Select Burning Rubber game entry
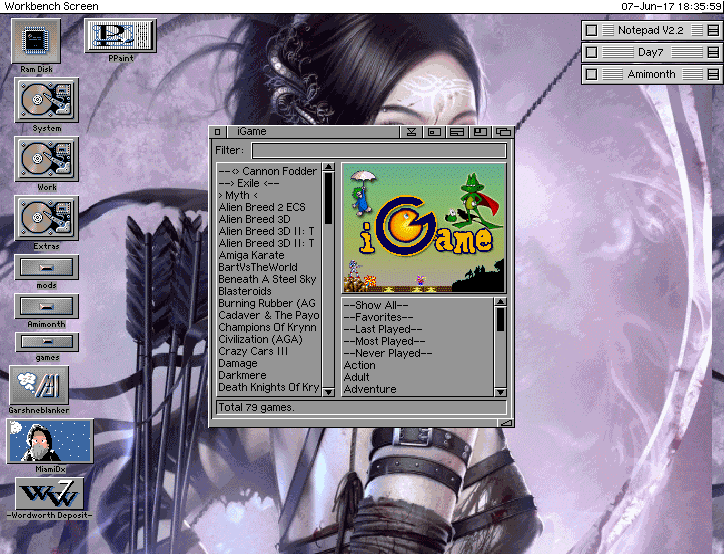724x554 pixels. [269, 303]
